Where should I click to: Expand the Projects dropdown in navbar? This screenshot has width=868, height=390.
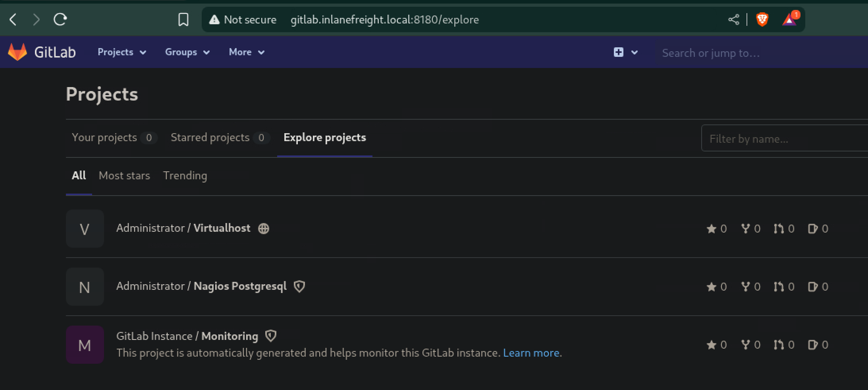[122, 52]
